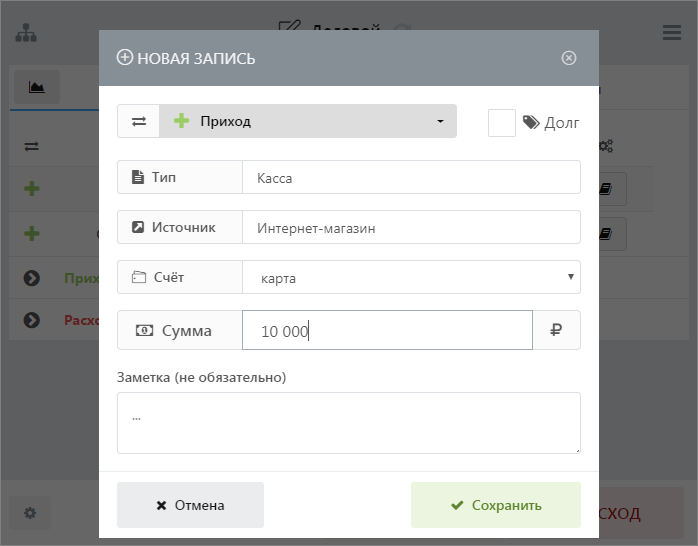The height and width of the screenshot is (546, 698).
Task: Click the Заметка note text area
Action: point(348,422)
